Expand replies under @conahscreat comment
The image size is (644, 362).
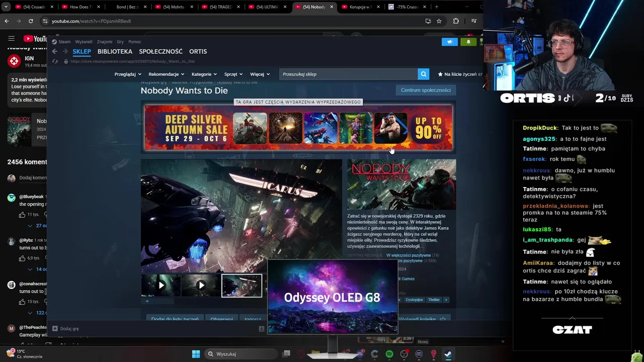pos(38,313)
